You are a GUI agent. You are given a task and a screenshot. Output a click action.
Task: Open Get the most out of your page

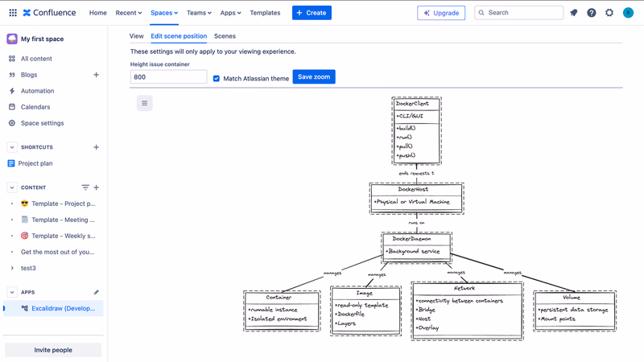click(57, 252)
